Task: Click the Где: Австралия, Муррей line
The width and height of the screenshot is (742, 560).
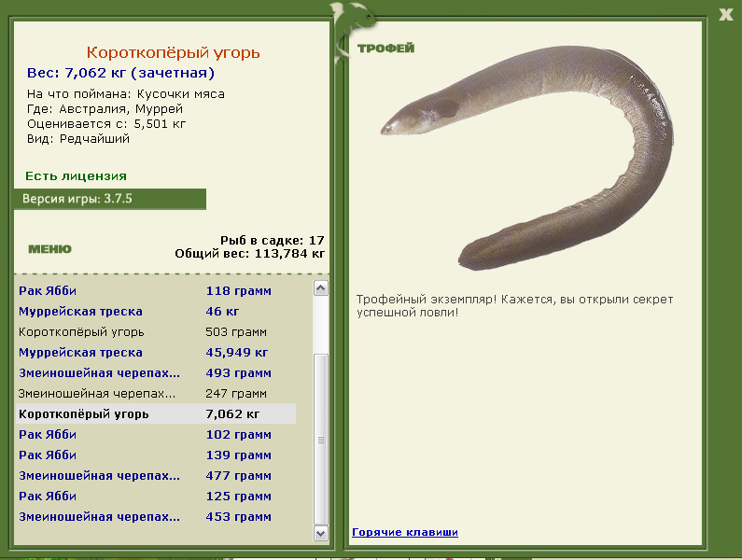Action: 105,109
